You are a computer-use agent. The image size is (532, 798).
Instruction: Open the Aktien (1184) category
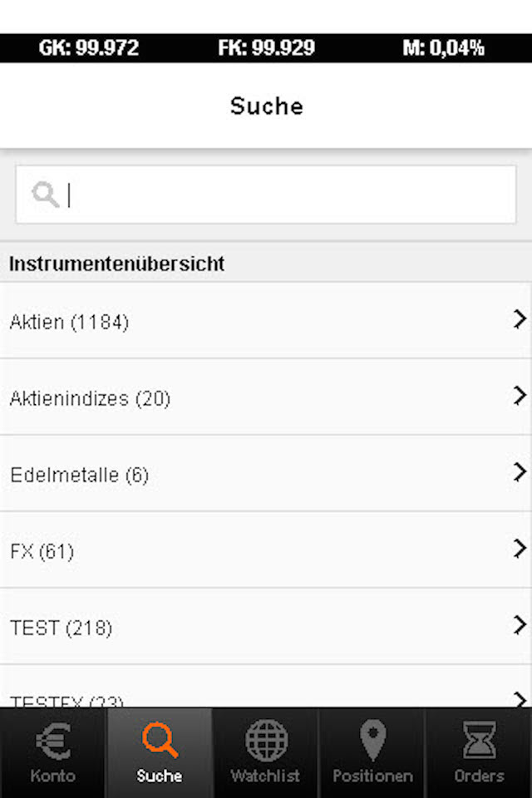click(x=69, y=322)
